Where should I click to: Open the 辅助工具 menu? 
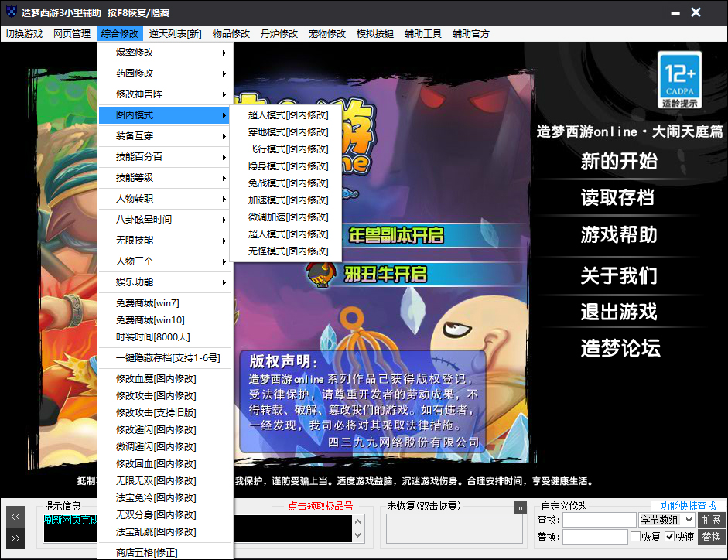423,34
